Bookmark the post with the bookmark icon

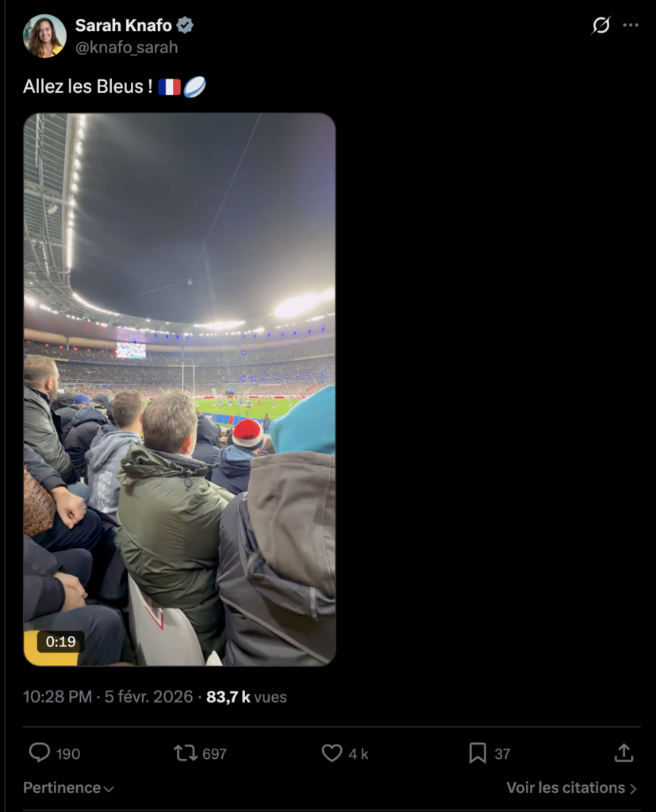click(478, 753)
